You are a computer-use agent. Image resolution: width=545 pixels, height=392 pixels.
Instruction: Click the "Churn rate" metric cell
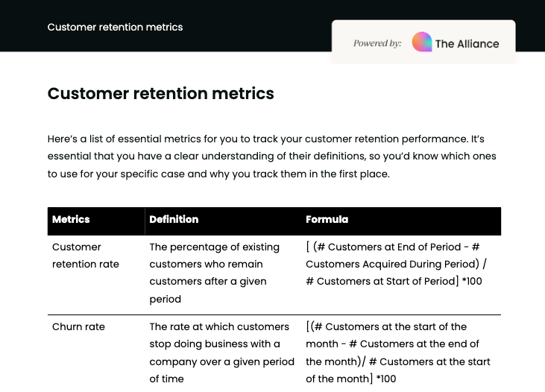pyautogui.click(x=78, y=326)
